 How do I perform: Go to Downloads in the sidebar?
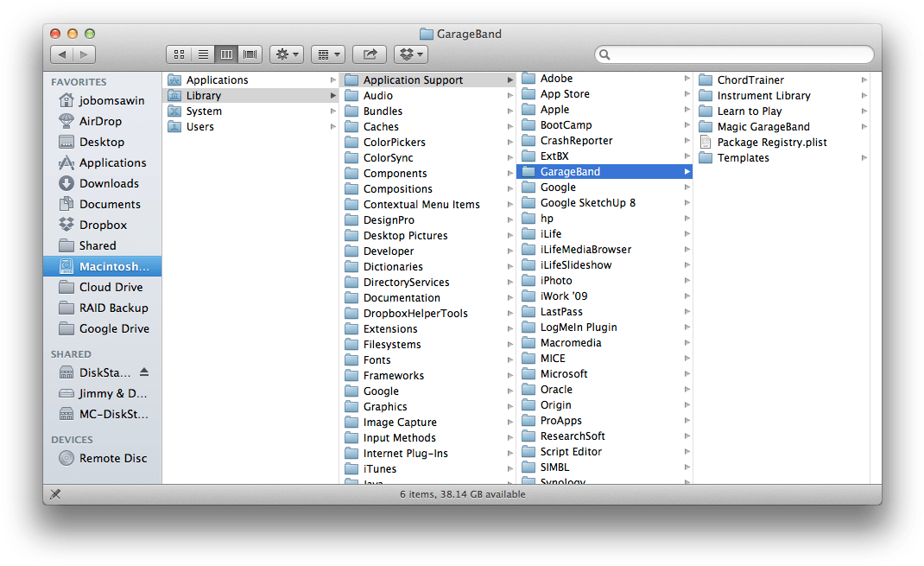[x=103, y=183]
